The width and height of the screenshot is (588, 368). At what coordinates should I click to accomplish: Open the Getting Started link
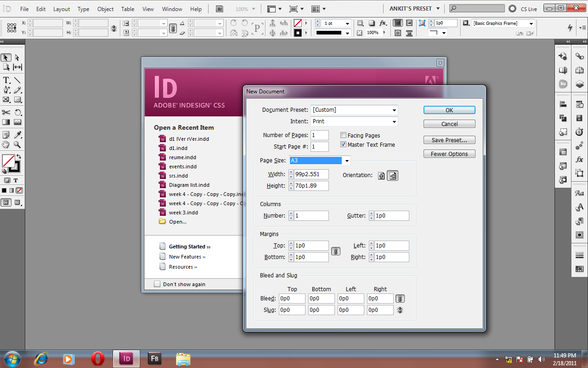click(x=190, y=247)
